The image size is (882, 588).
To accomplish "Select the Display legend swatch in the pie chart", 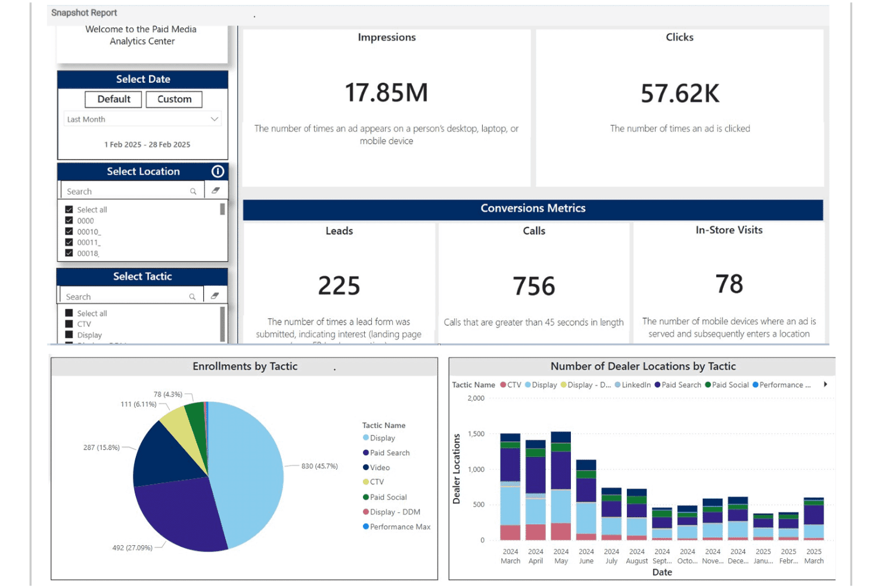I will [366, 437].
